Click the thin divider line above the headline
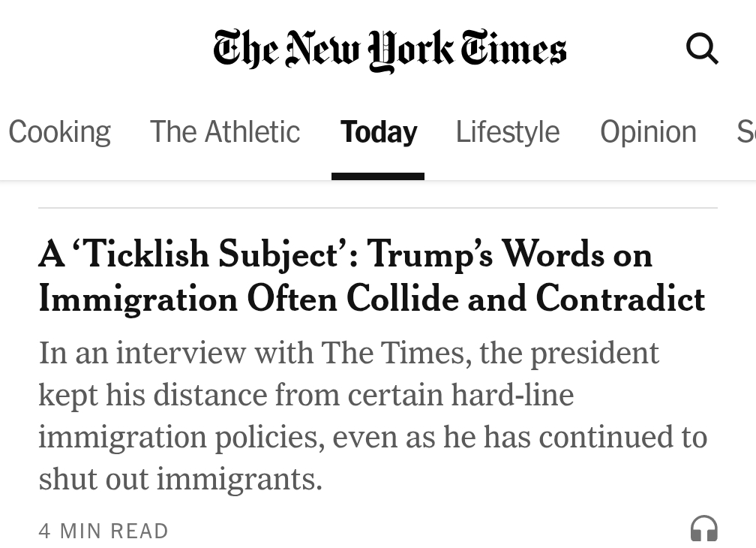 point(378,208)
